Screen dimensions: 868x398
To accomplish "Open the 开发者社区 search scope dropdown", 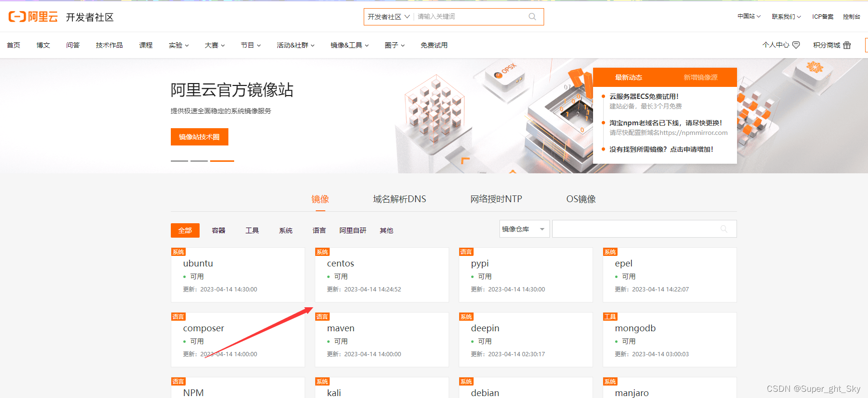I will (x=389, y=16).
